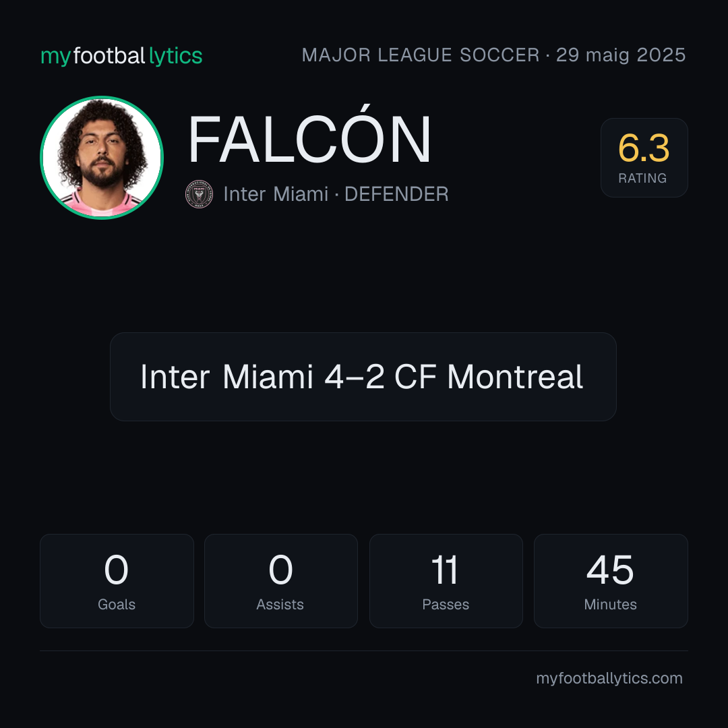Viewport: 728px width, 728px height.
Task: Click the divider line above the footer
Action: click(364, 650)
